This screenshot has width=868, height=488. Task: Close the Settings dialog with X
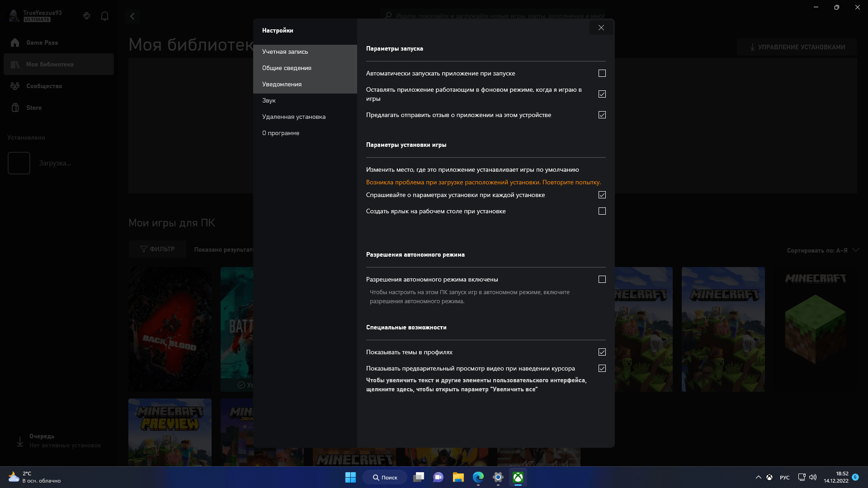601,28
